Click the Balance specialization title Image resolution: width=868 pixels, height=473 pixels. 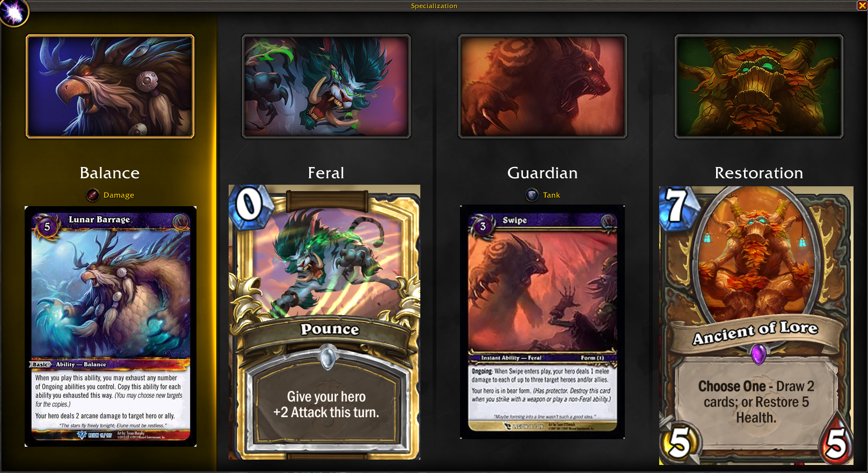point(110,173)
